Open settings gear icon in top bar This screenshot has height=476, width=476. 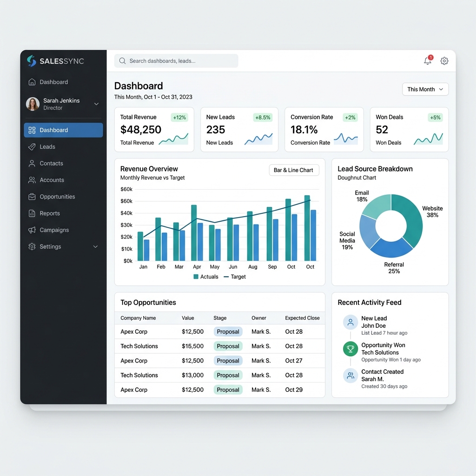point(444,61)
